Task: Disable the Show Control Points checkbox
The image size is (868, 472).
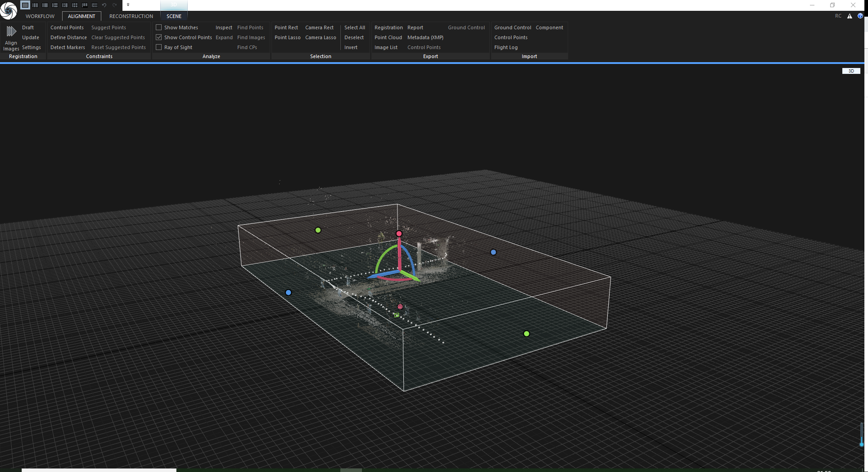Action: pyautogui.click(x=158, y=37)
